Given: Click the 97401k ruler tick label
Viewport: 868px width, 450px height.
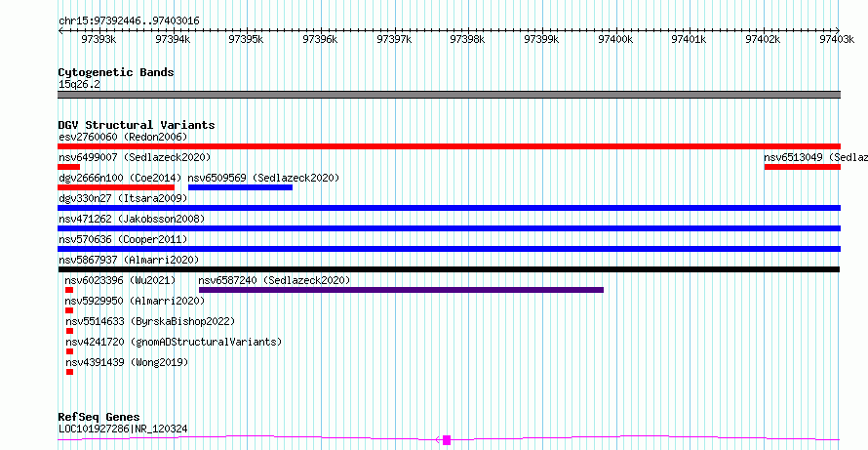Looking at the screenshot, I should (x=690, y=39).
